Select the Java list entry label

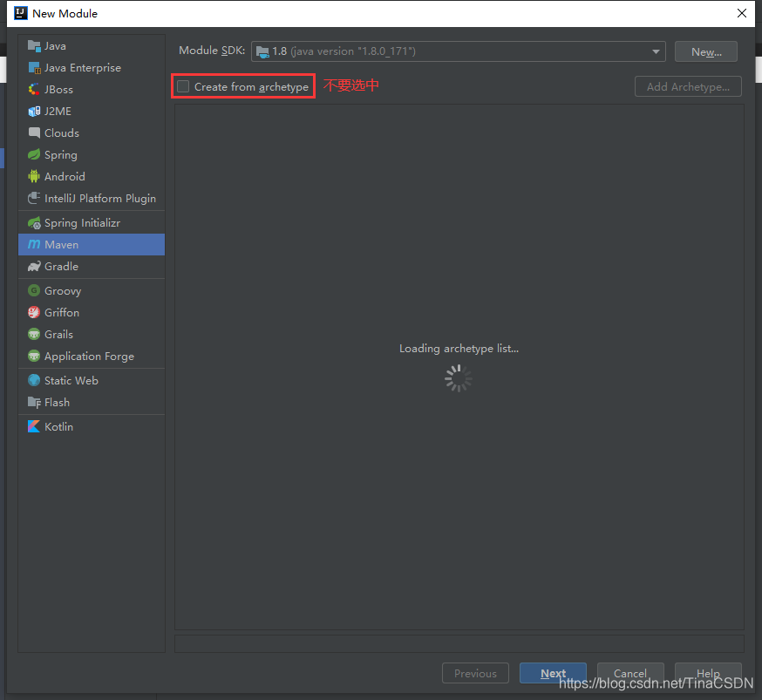pos(55,46)
